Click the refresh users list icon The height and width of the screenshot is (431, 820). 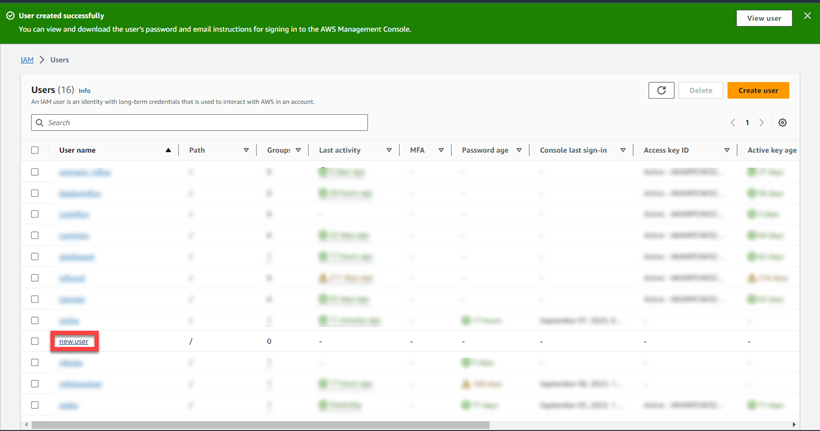pyautogui.click(x=661, y=90)
